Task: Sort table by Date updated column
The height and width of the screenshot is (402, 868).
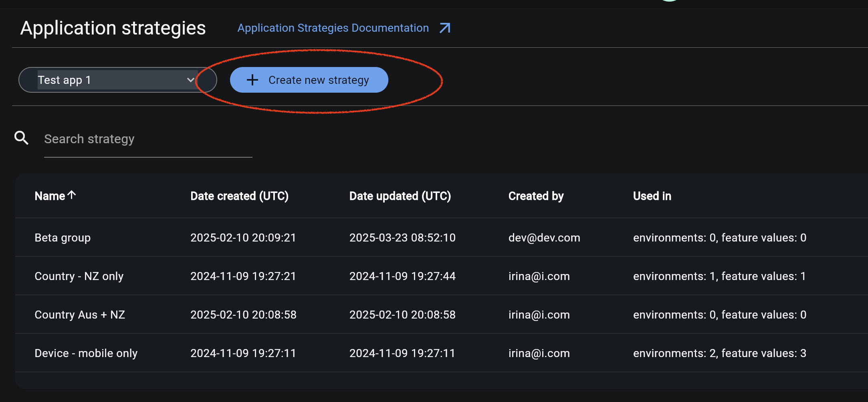Action: pyautogui.click(x=400, y=196)
